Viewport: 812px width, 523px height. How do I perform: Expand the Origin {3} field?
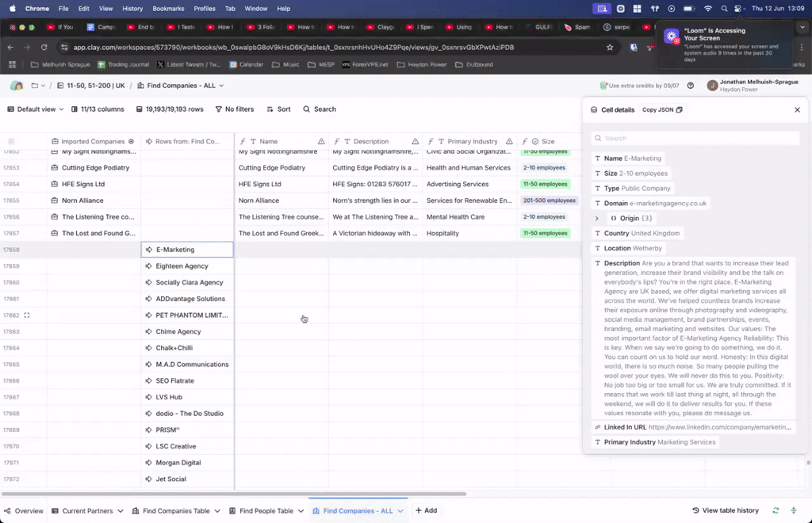597,218
